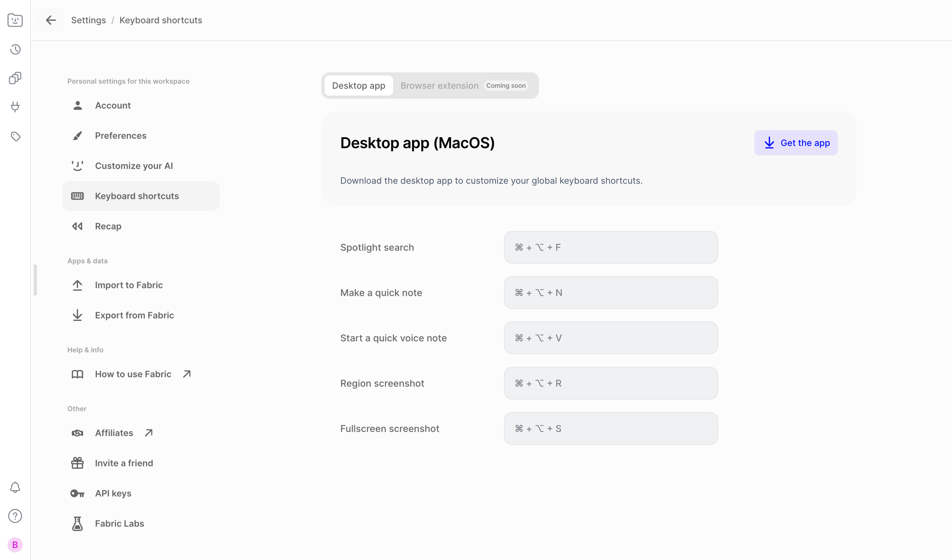Click the How to use Fabric book icon
The image size is (952, 560).
[x=77, y=374]
